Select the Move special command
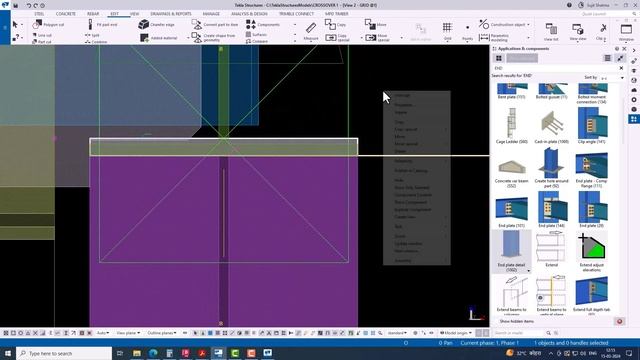The image size is (640, 360). click(x=377, y=38)
